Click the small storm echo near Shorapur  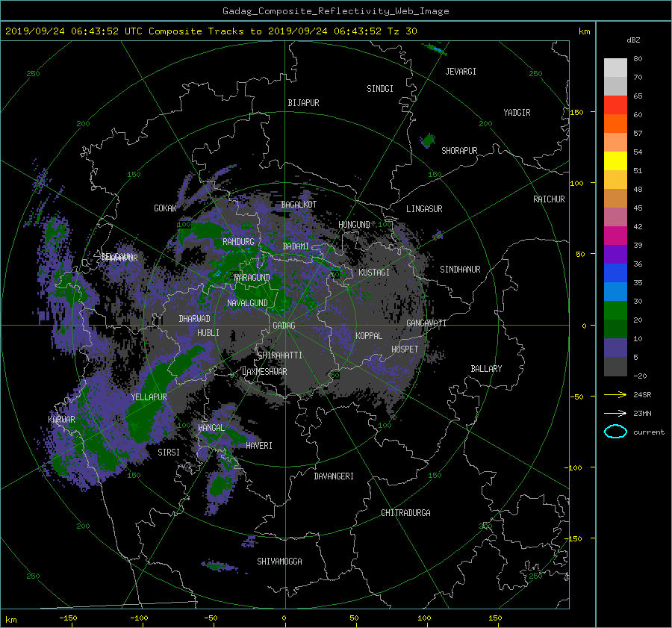[x=427, y=140]
